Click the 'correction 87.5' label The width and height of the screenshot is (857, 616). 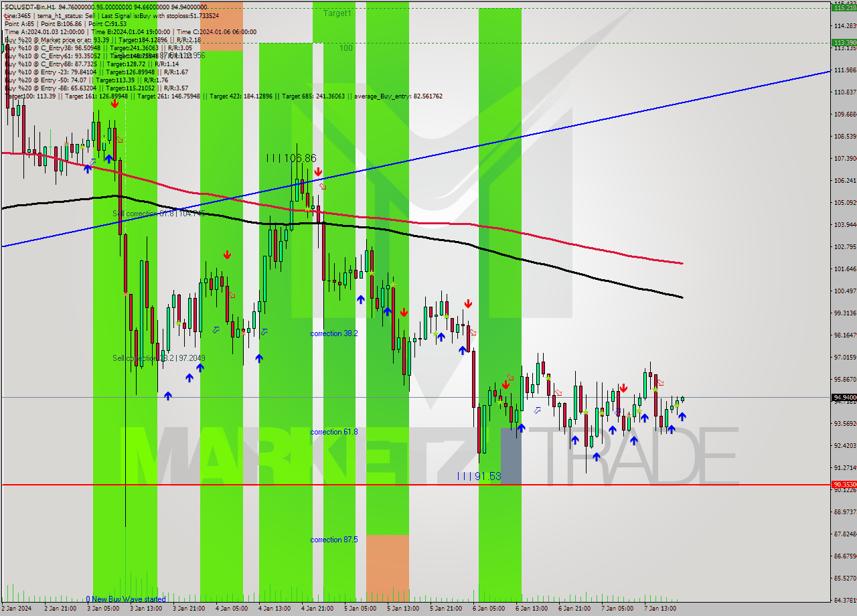[333, 540]
